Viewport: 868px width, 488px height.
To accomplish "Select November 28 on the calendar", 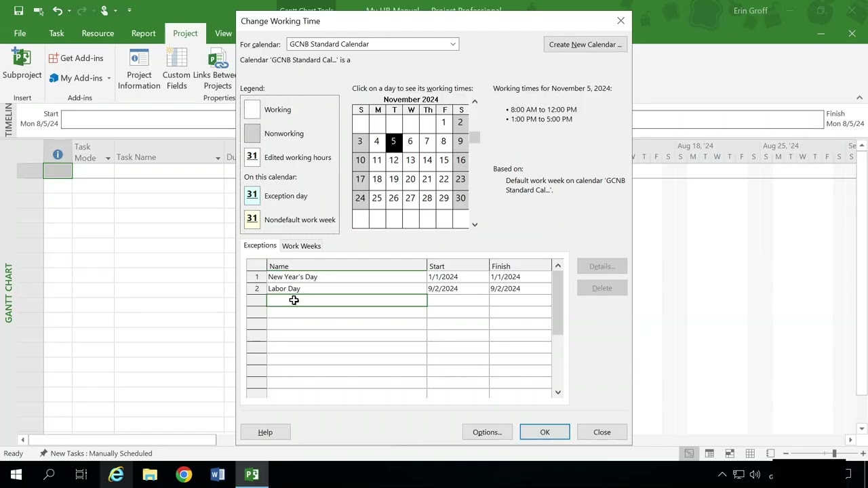I will [x=427, y=199].
